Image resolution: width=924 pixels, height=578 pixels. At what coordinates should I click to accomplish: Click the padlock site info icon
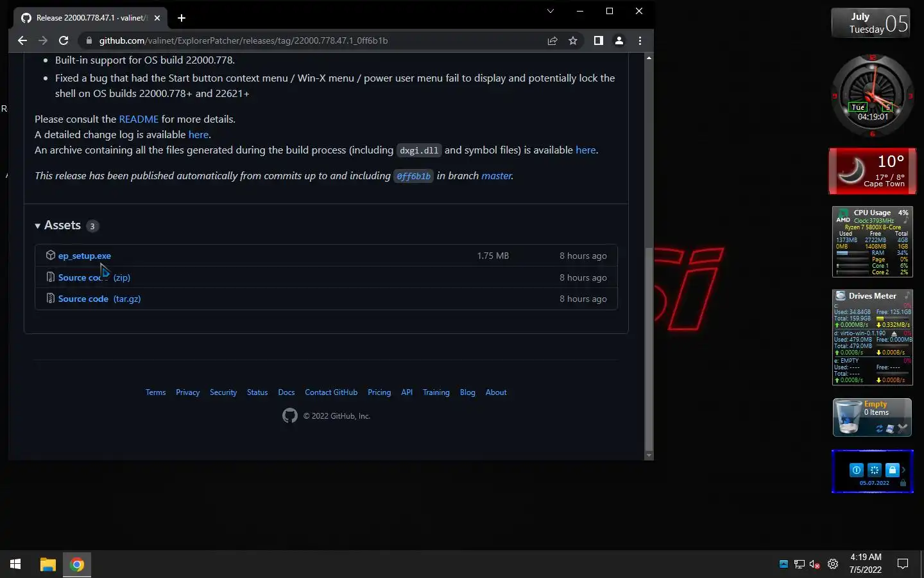89,40
